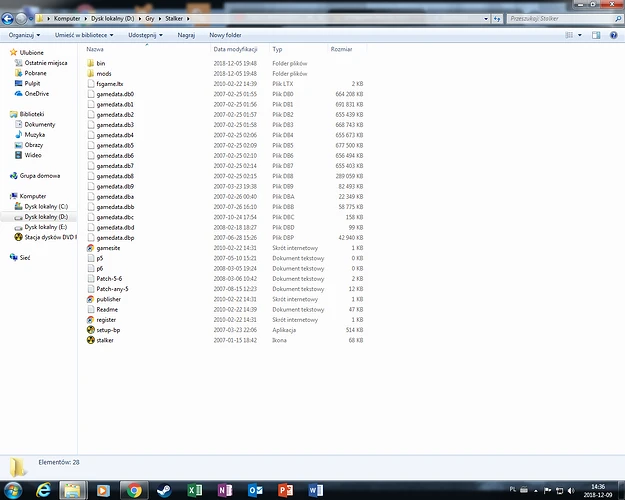This screenshot has height=500, width=625.
Task: Open PowerPoint from the taskbar
Action: (285, 490)
